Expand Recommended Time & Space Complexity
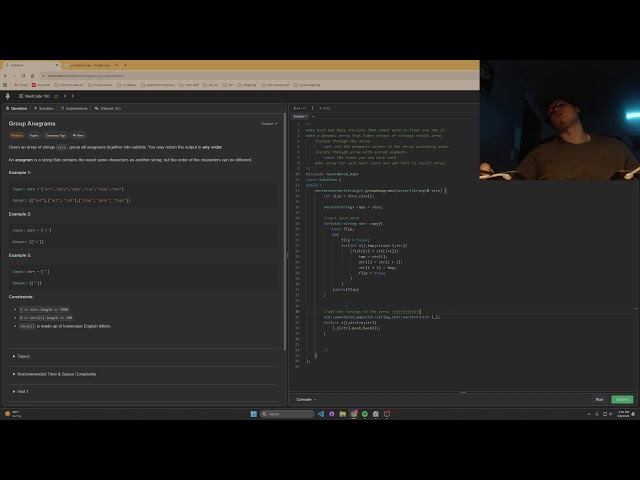Image resolution: width=640 pixels, height=480 pixels. [x=54, y=374]
